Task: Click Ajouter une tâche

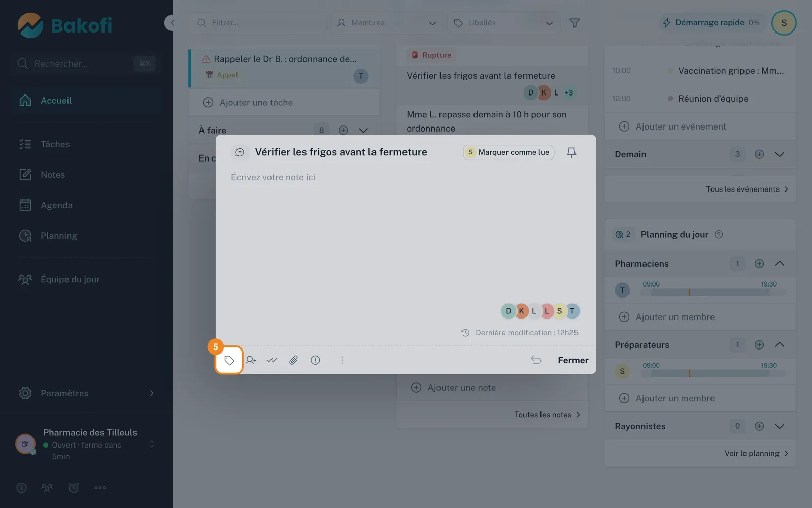Action: (284, 103)
